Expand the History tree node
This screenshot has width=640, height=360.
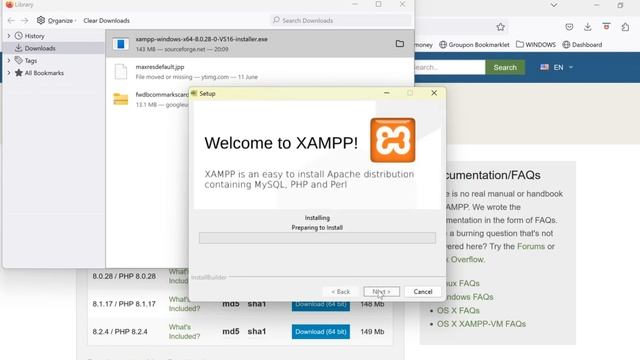[x=9, y=36]
